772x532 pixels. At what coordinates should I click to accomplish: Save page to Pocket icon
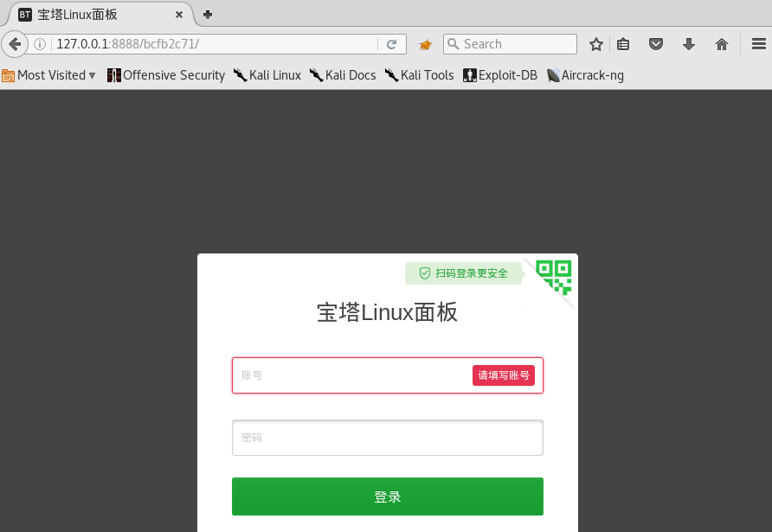coord(656,44)
